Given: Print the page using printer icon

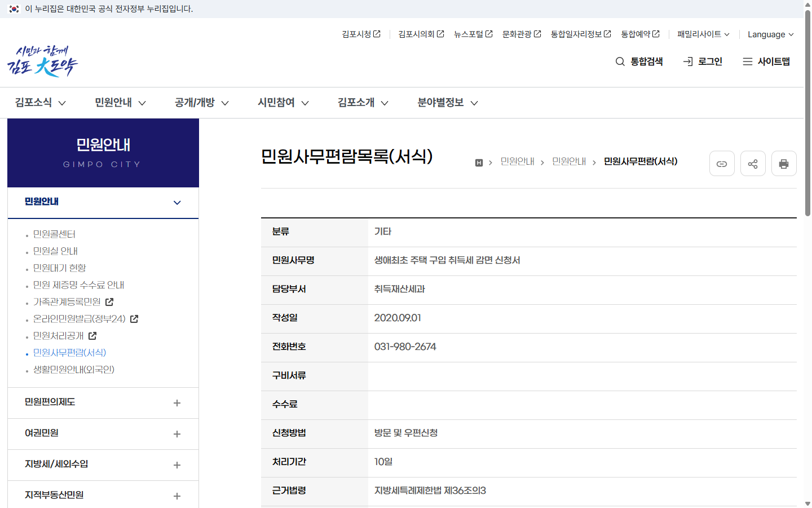Looking at the screenshot, I should pos(784,164).
